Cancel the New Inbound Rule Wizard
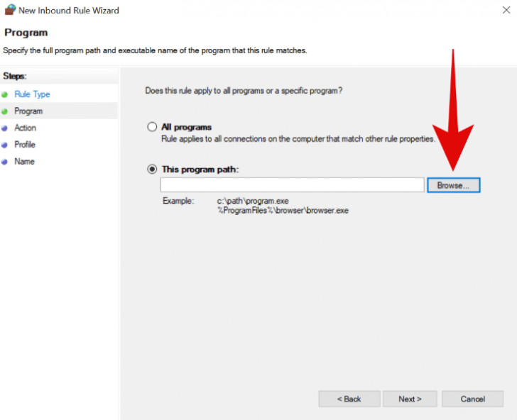Image resolution: width=517 pixels, height=420 pixels. tap(472, 399)
